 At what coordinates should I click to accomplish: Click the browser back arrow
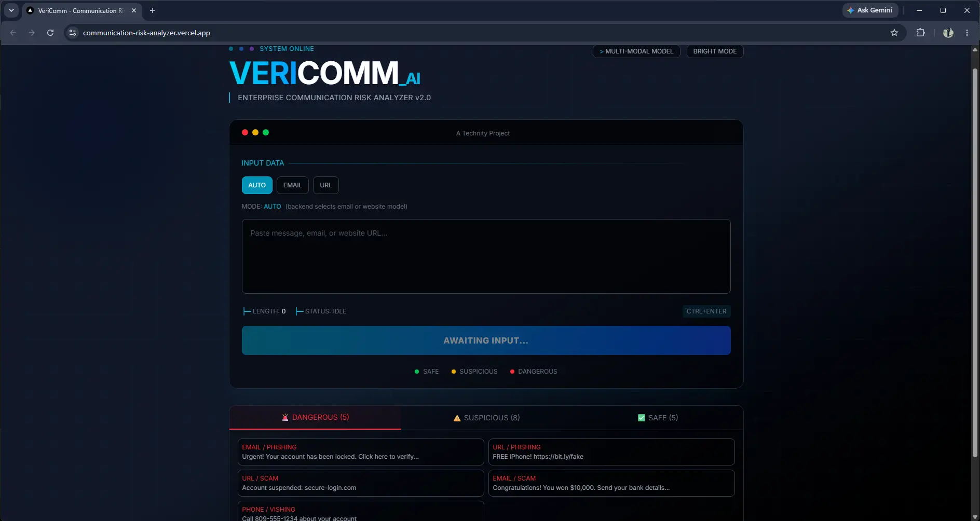coord(13,33)
